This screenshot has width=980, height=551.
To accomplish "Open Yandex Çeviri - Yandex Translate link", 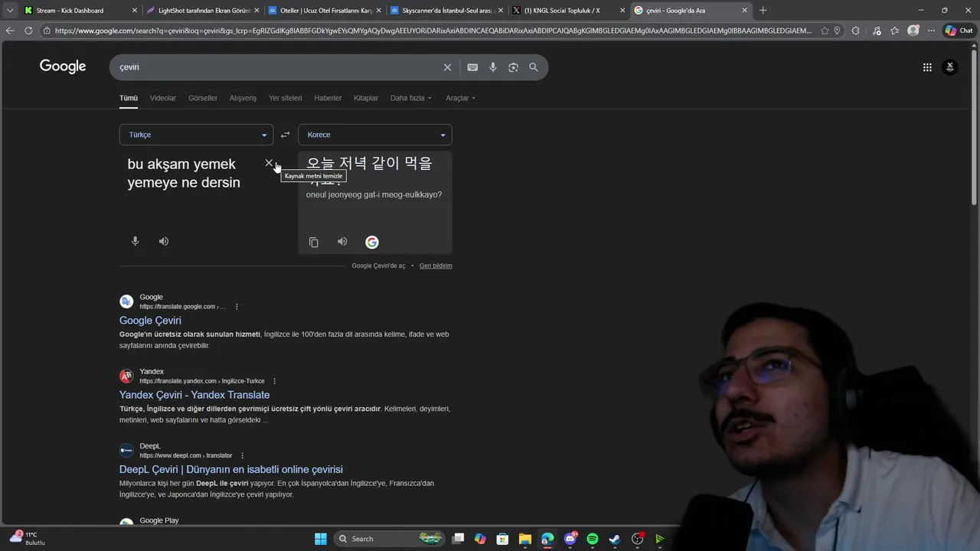I will [194, 395].
